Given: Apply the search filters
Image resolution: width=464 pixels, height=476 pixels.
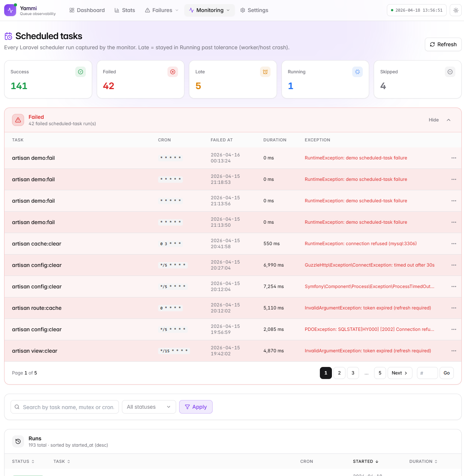Looking at the screenshot, I should point(196,407).
